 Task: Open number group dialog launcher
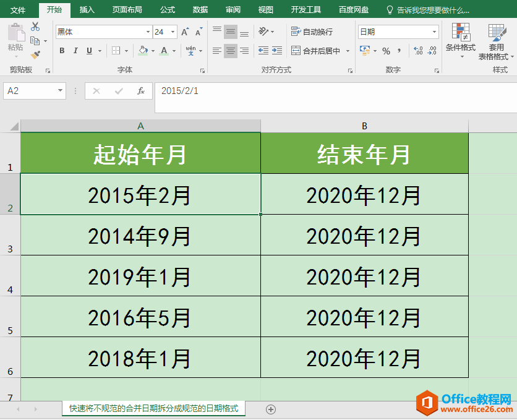click(437, 71)
